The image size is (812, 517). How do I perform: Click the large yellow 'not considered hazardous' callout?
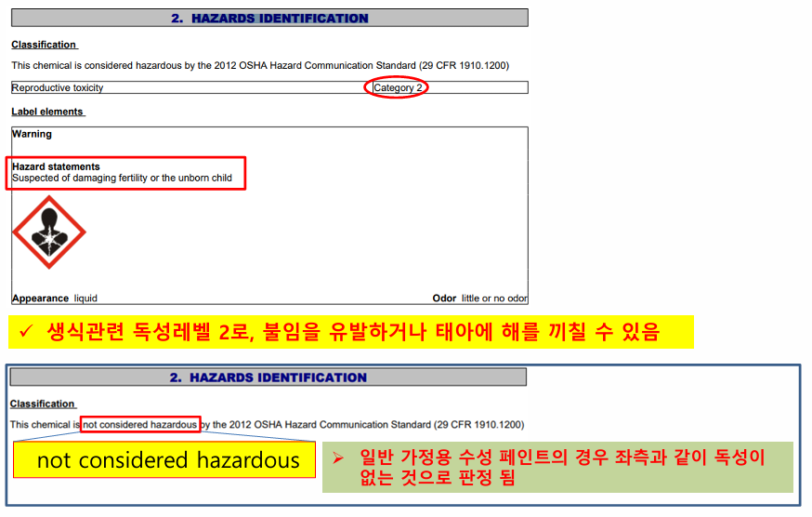pos(168,459)
